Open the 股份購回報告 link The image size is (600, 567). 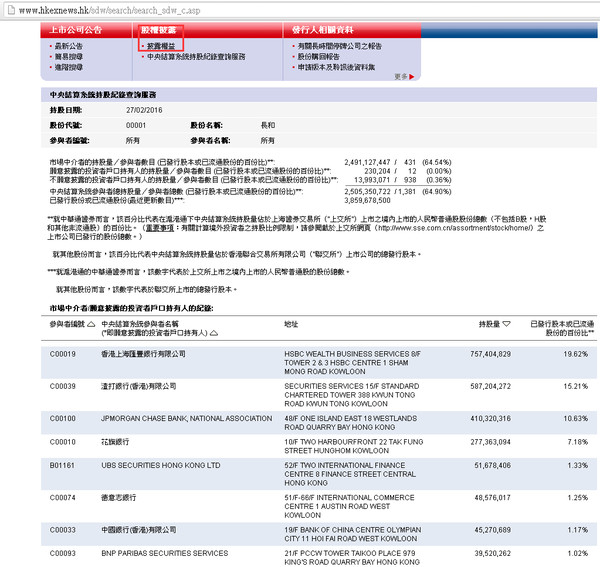[319, 57]
